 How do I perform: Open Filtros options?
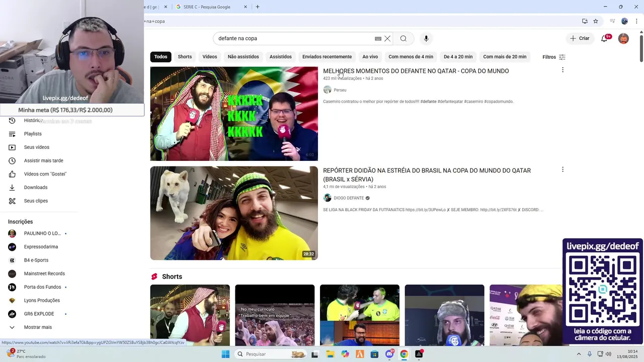(554, 57)
